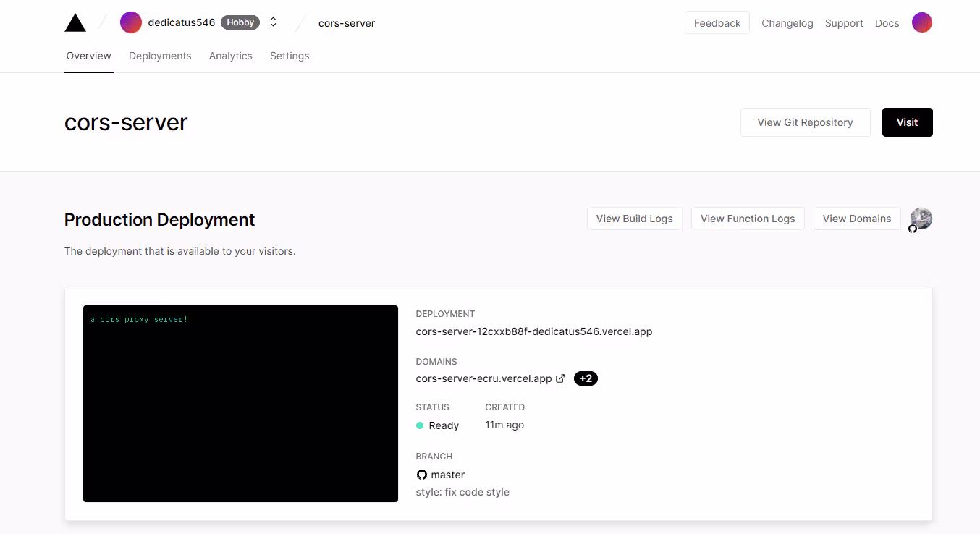Open the Docs link

coord(887,23)
